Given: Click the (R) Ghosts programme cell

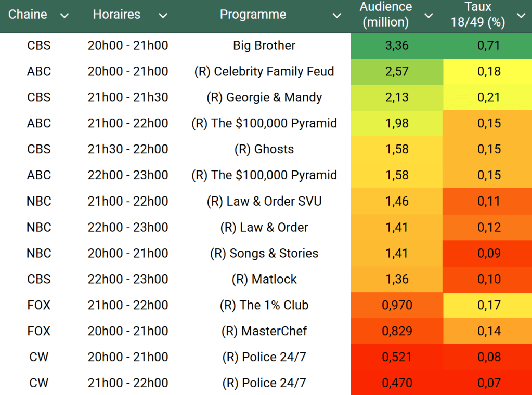Looking at the screenshot, I should coord(264,150).
